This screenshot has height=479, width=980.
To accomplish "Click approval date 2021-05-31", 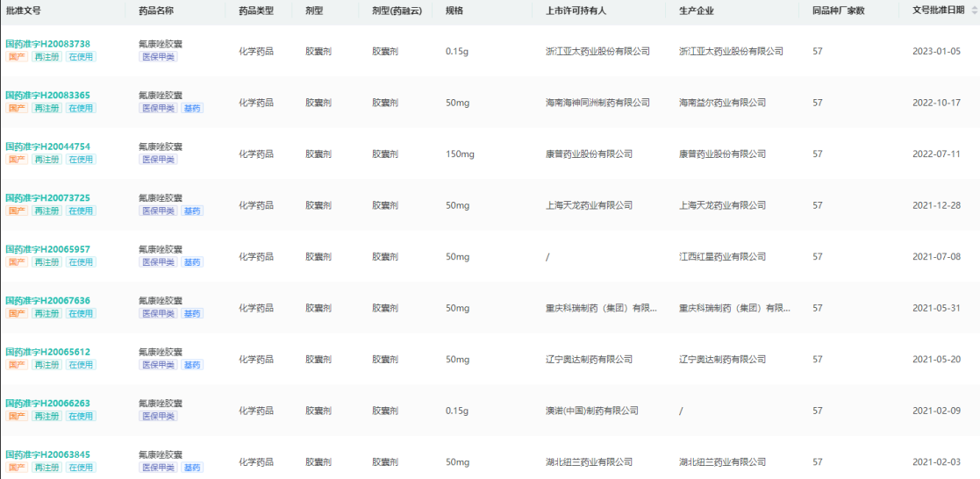I will coord(936,308).
